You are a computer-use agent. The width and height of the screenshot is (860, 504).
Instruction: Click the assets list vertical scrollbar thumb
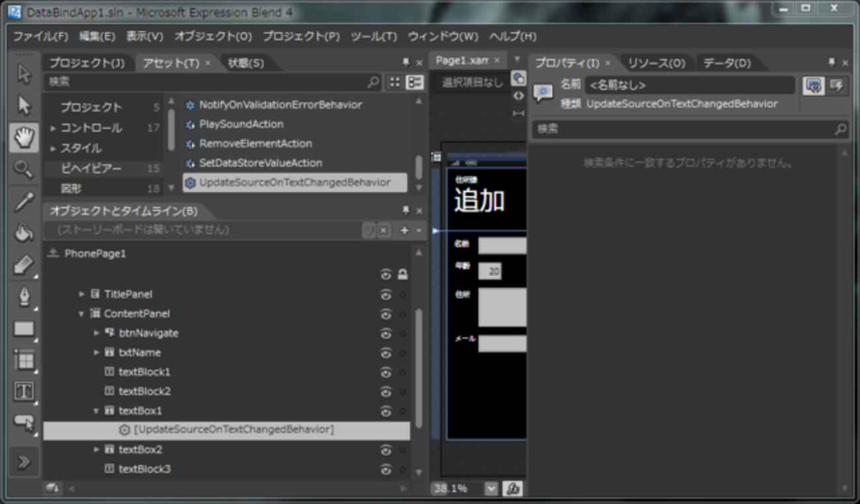pos(419,166)
